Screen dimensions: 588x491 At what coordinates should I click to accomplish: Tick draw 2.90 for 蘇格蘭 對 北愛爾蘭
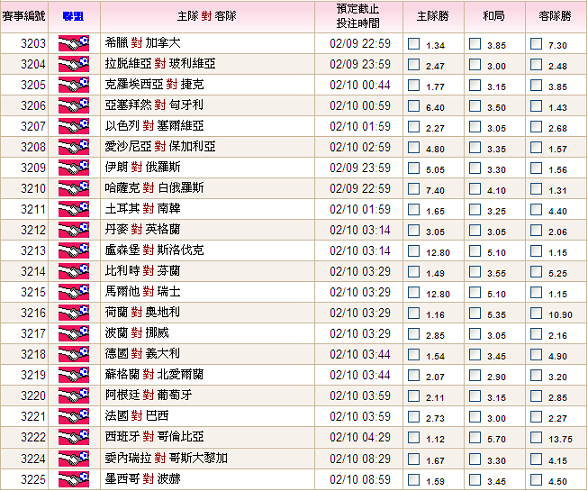[475, 375]
